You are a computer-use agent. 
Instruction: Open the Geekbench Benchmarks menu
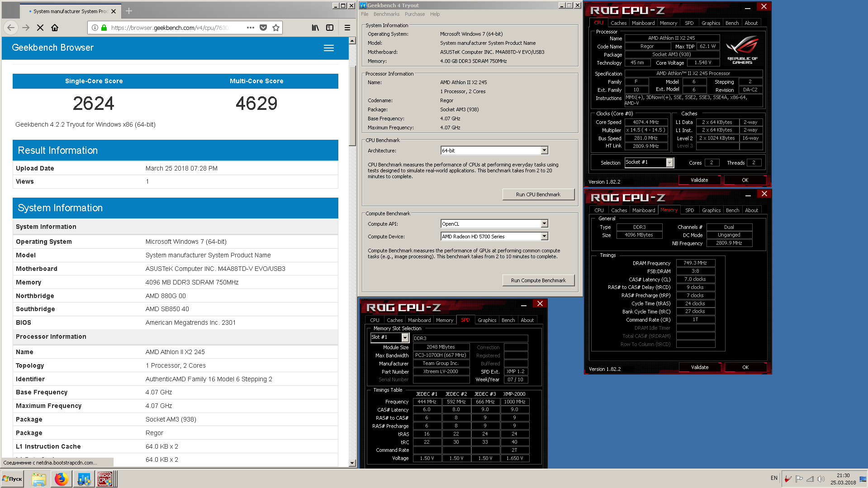tap(387, 14)
